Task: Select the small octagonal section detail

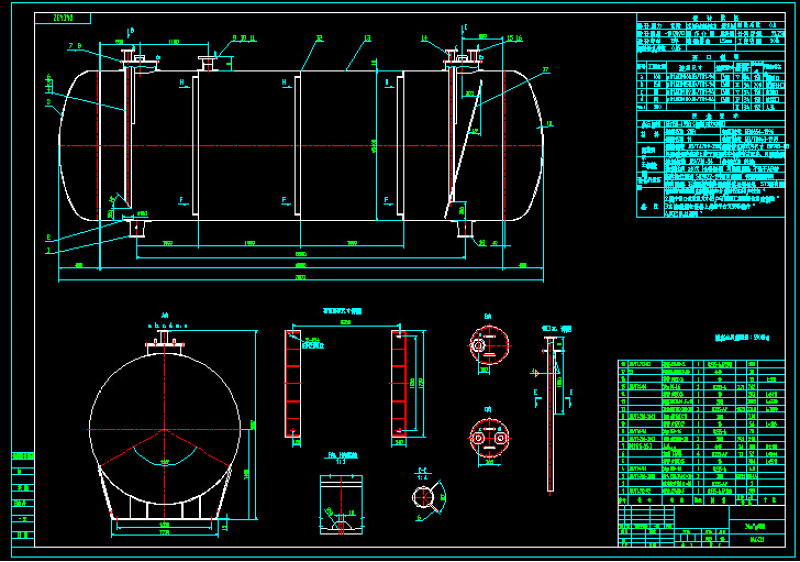Action: pyautogui.click(x=423, y=496)
